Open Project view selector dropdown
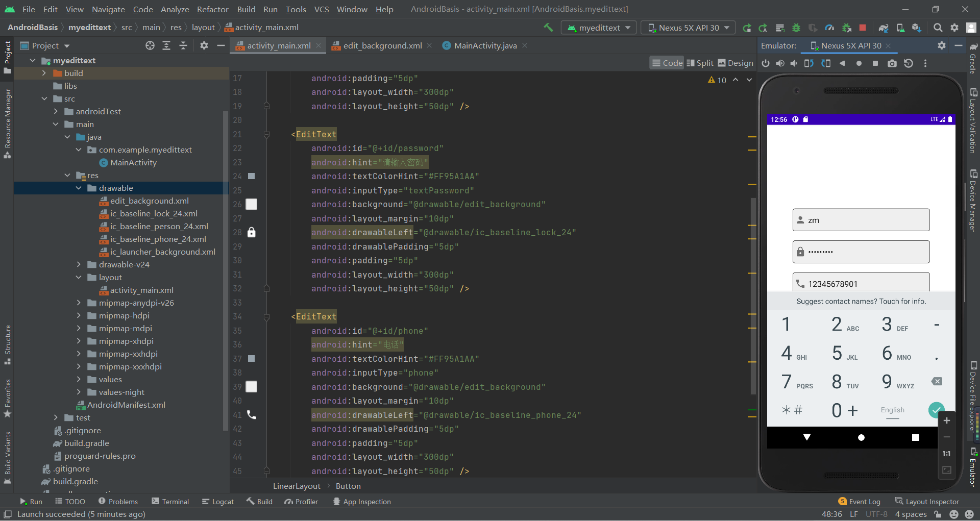The width and height of the screenshot is (980, 521). pyautogui.click(x=45, y=46)
